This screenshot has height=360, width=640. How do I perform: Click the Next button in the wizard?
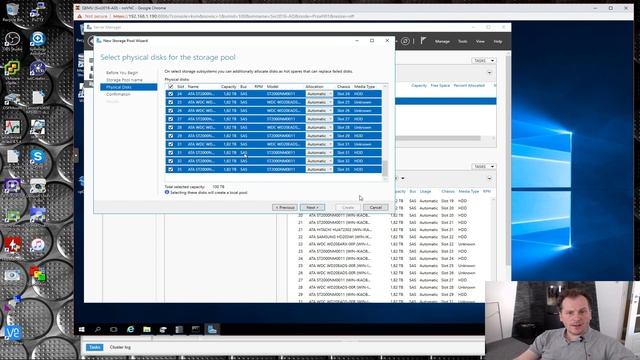312,207
